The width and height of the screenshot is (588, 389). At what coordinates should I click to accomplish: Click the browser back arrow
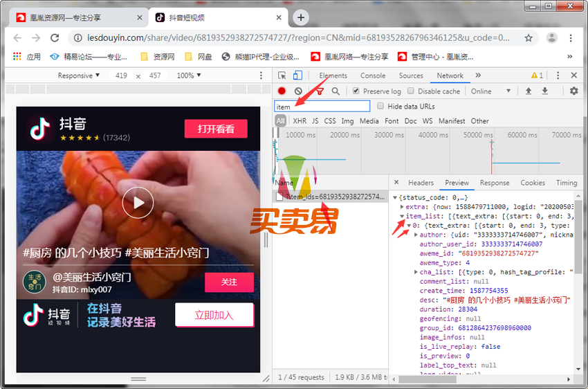pyautogui.click(x=17, y=38)
